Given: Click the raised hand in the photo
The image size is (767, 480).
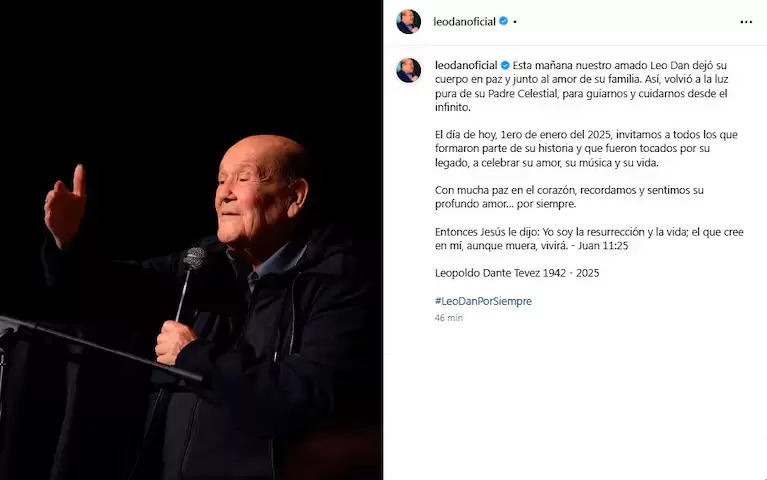Looking at the screenshot, I should click(65, 206).
